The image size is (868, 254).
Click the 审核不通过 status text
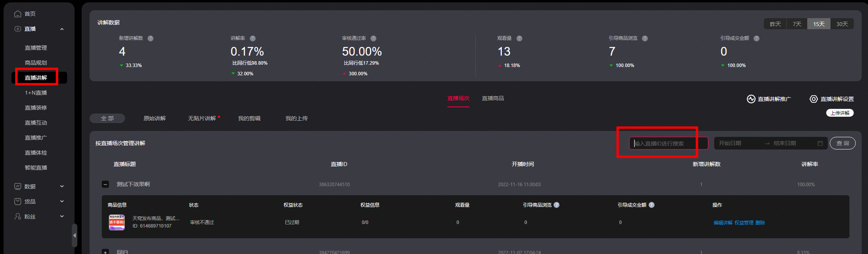pos(202,222)
